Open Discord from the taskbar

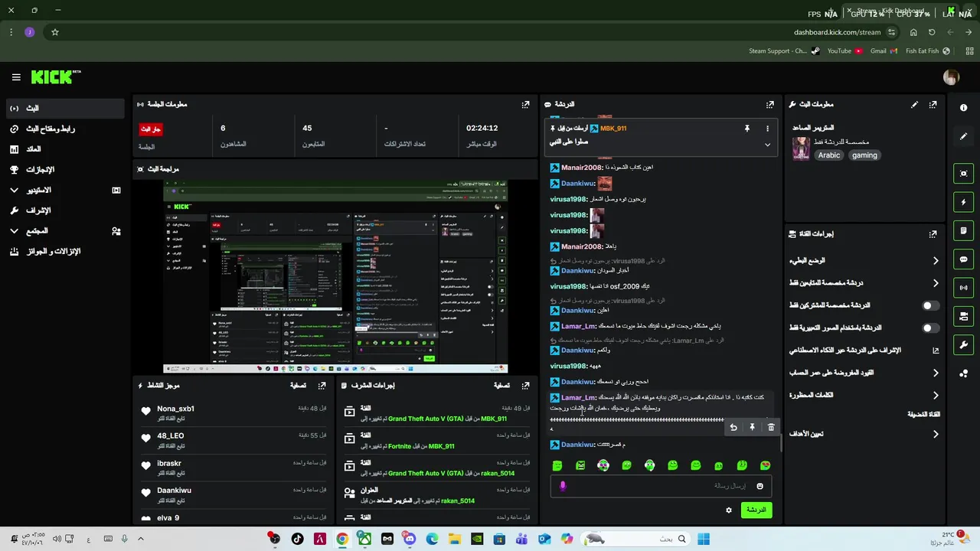tap(410, 539)
